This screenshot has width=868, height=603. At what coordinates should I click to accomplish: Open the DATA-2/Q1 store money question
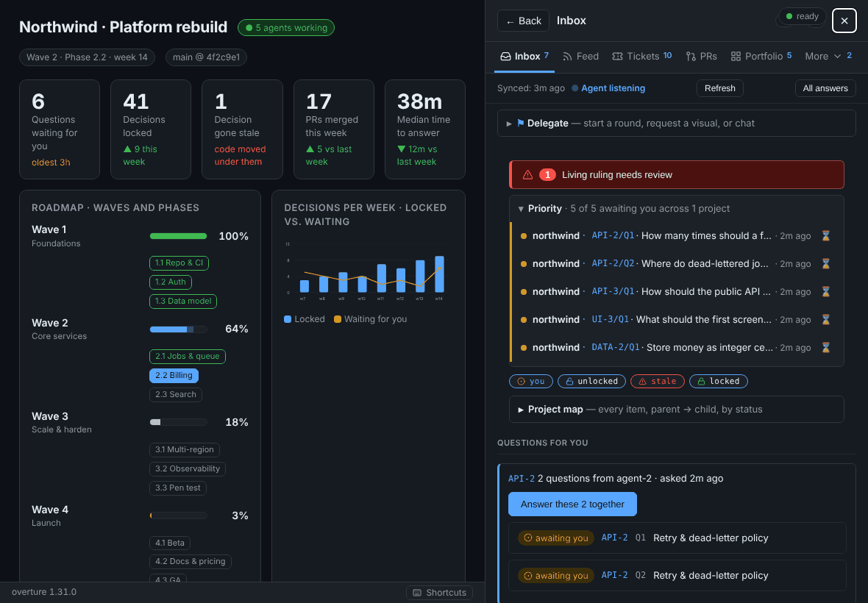pos(677,347)
